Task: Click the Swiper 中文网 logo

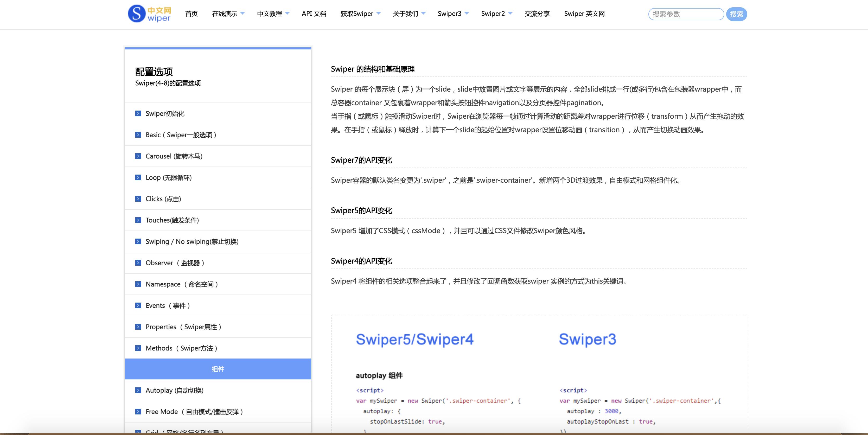Action: click(149, 14)
